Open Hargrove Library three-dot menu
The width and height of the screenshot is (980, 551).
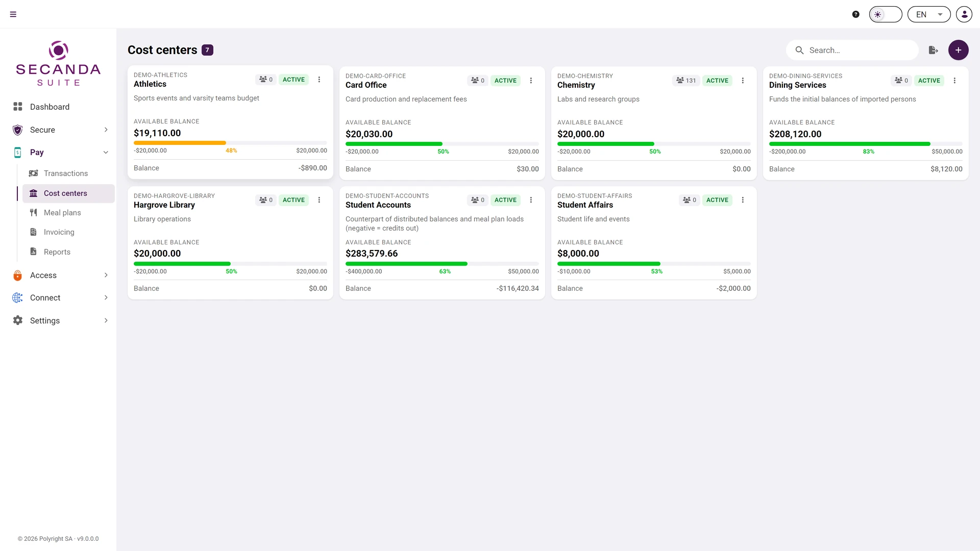pyautogui.click(x=319, y=200)
